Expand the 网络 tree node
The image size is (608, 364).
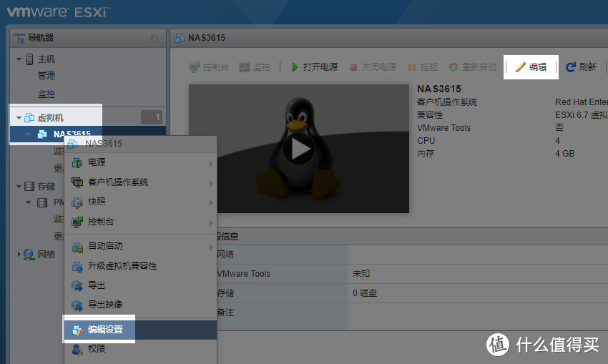(x=19, y=254)
